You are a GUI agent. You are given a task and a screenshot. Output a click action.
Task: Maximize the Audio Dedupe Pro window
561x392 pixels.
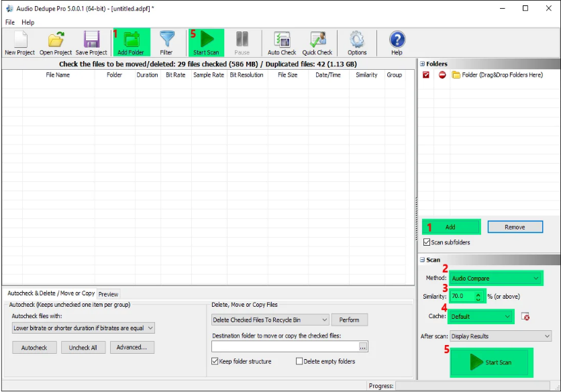pos(525,8)
